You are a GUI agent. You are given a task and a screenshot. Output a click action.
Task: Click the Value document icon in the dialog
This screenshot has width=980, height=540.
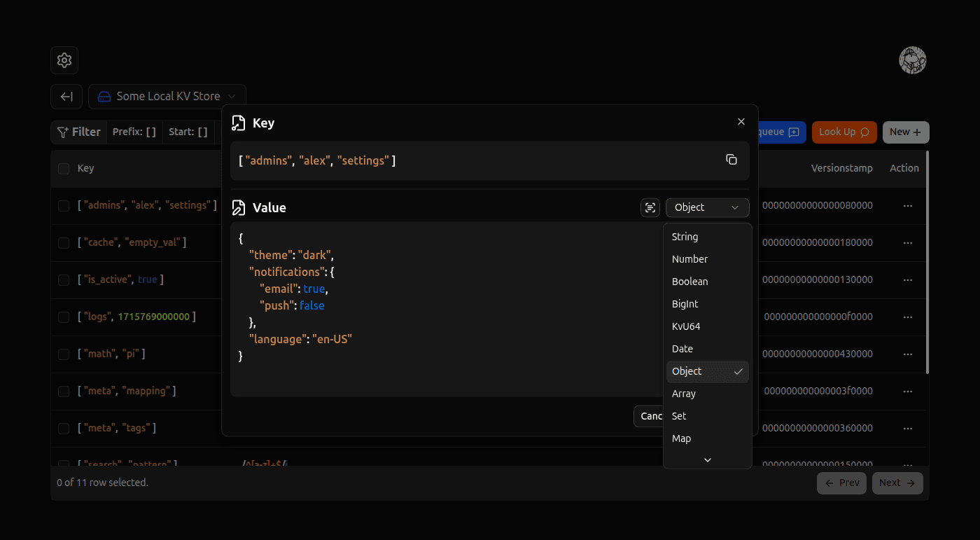[239, 207]
